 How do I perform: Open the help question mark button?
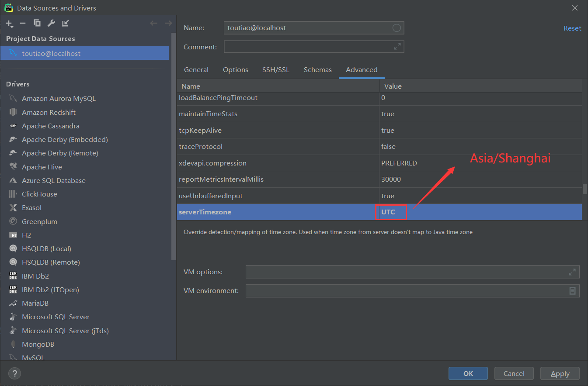[14, 373]
